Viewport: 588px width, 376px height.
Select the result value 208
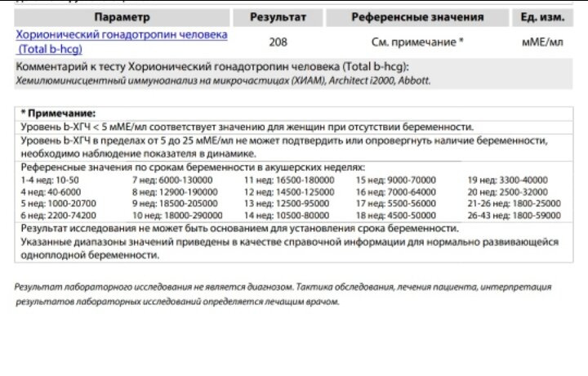pos(277,41)
